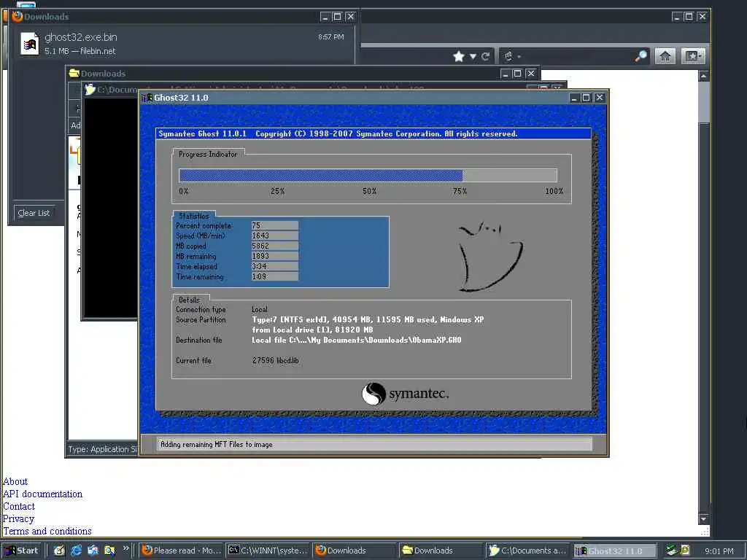The image size is (747, 560).
Task: Click the Percent complete value 75
Action: coord(274,225)
